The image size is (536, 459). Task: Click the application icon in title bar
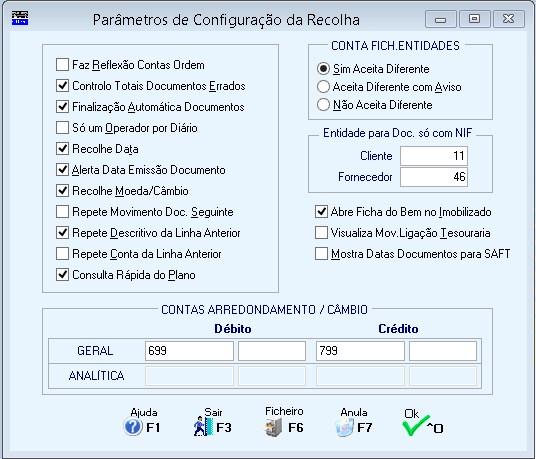point(20,18)
